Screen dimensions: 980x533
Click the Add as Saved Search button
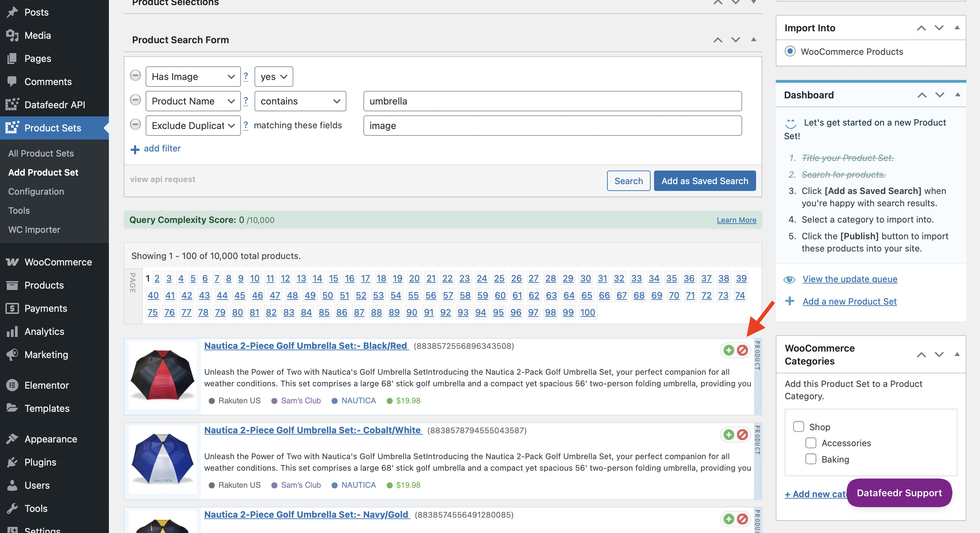point(705,181)
